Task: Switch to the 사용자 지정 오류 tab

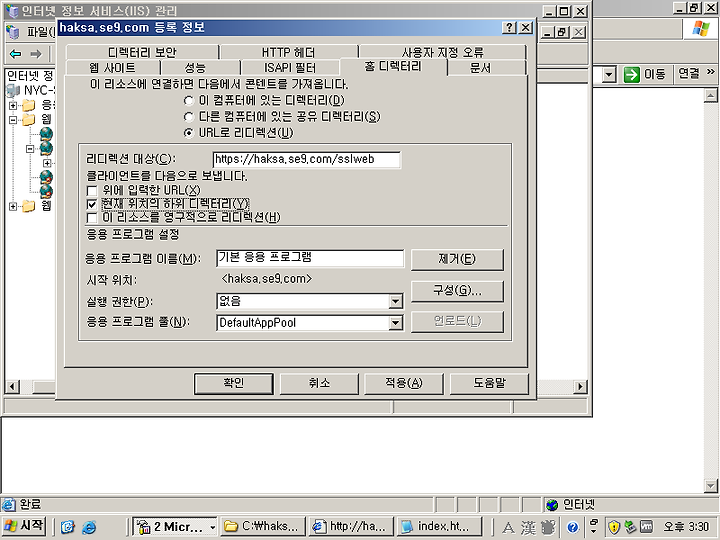Action: [x=443, y=52]
